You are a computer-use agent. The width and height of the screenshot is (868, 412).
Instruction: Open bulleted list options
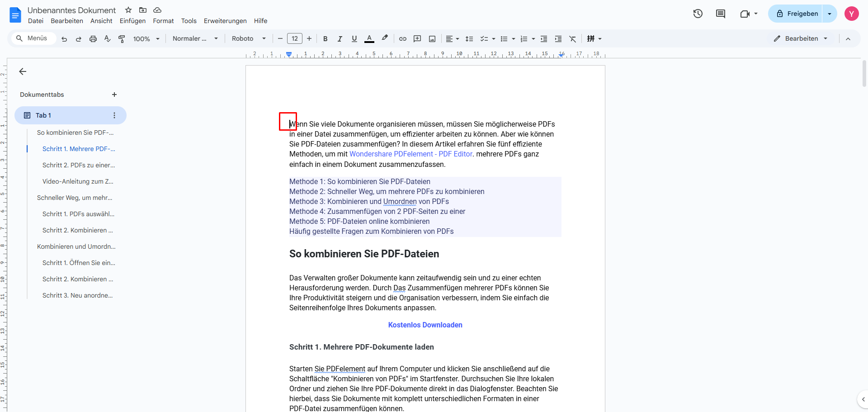coord(508,39)
